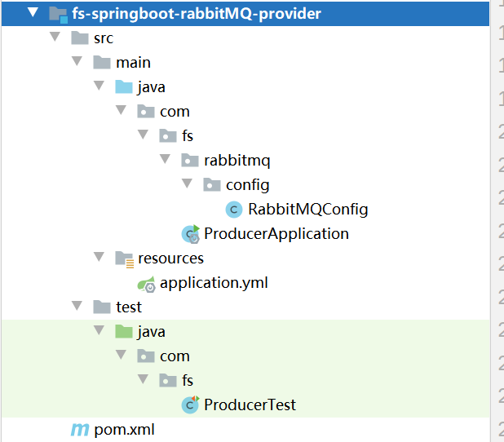Select the com label under main
The image size is (504, 442).
point(175,112)
